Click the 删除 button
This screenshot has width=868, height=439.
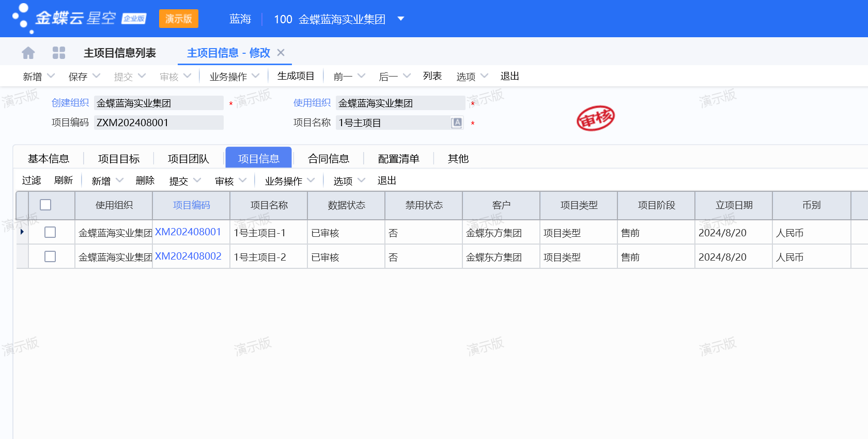pyautogui.click(x=145, y=180)
